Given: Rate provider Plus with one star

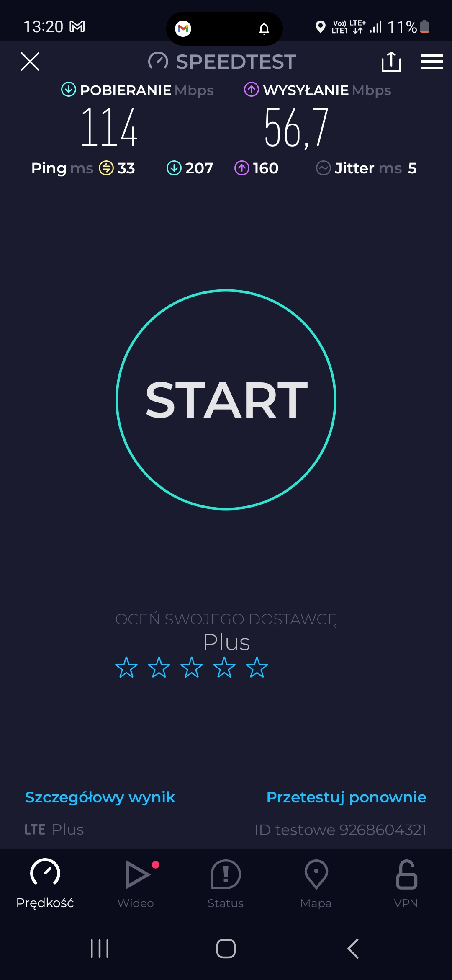Looking at the screenshot, I should [x=126, y=667].
